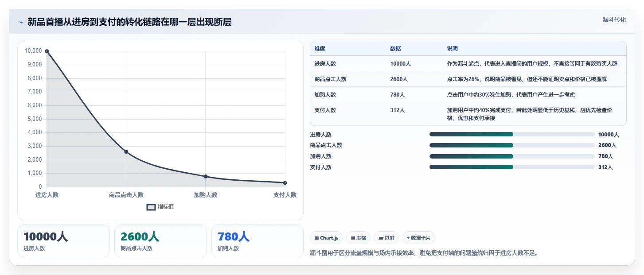Select the 表格 chip
The image size is (644, 275).
point(359,238)
